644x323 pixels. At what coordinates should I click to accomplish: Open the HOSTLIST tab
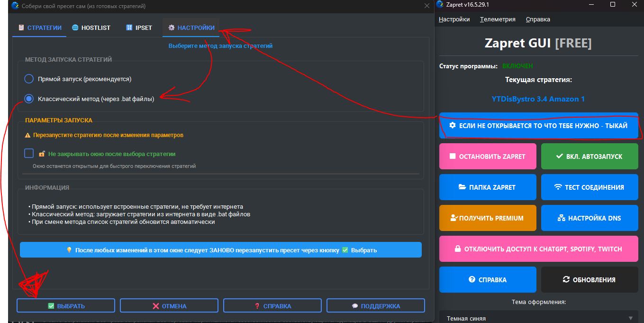click(91, 28)
